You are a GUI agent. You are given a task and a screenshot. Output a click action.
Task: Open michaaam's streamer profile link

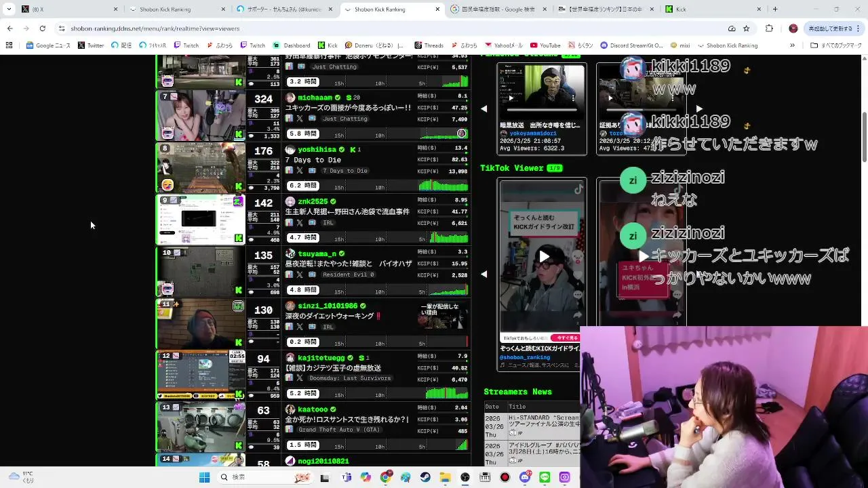(x=315, y=98)
